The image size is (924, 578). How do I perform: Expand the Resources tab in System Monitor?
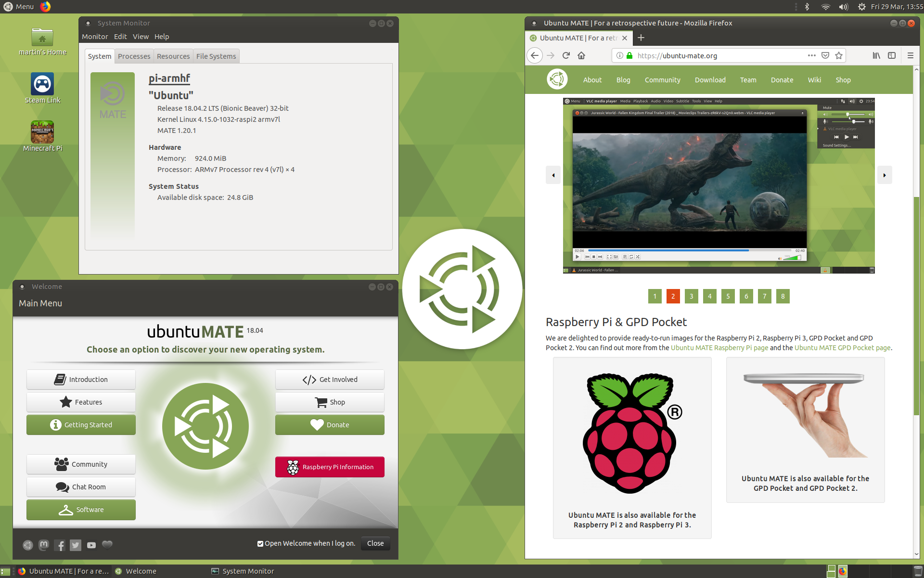174,55
